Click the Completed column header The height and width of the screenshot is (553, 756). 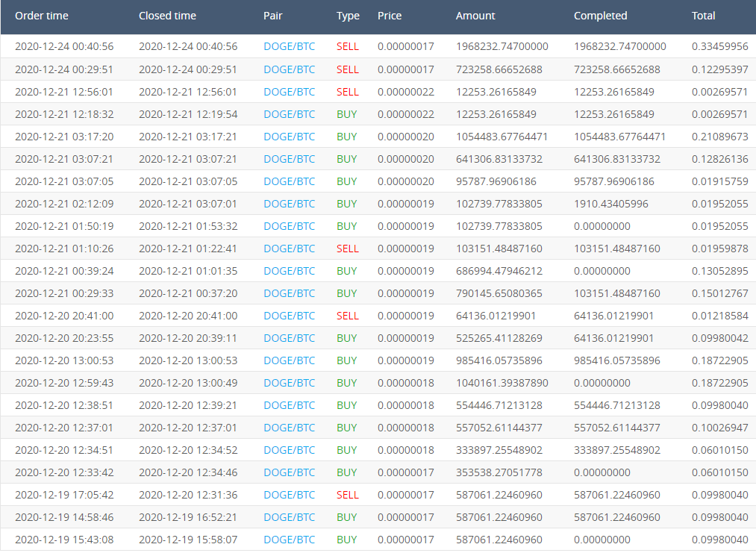(x=600, y=16)
